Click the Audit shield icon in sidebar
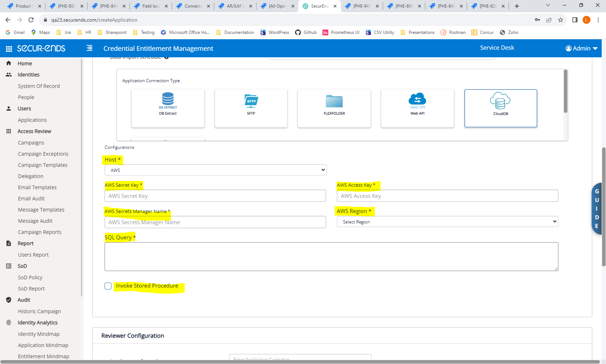The image size is (606, 364). click(x=9, y=300)
